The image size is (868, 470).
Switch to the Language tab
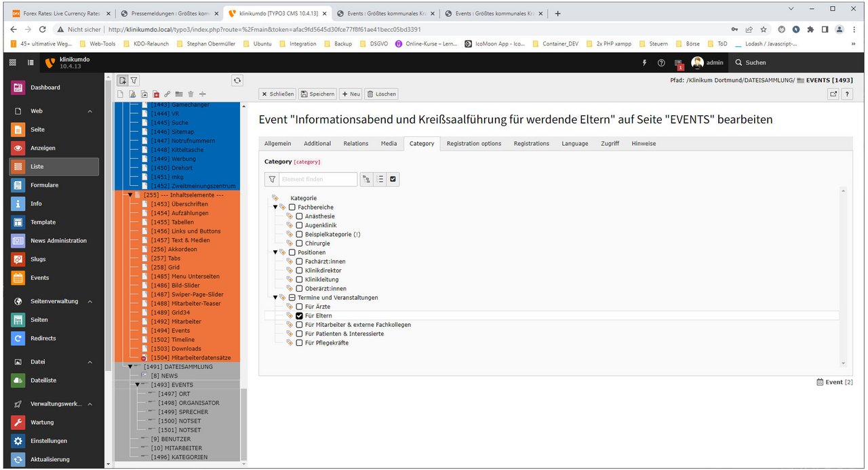point(575,144)
